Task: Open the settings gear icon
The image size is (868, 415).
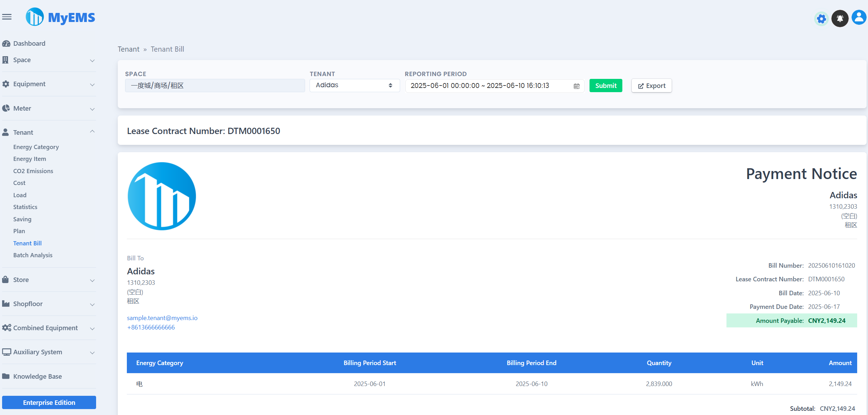Action: [821, 18]
